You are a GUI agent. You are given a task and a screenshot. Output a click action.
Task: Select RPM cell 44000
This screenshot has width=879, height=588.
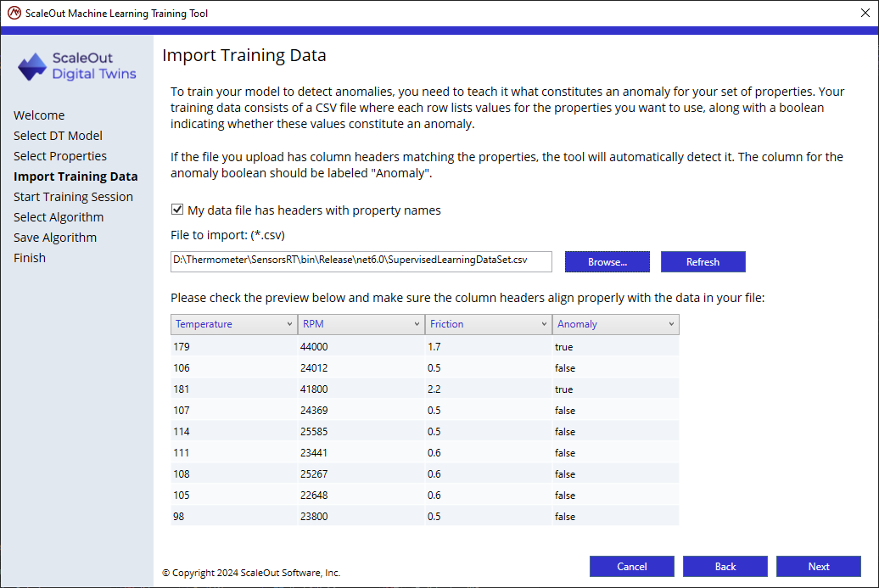click(361, 346)
